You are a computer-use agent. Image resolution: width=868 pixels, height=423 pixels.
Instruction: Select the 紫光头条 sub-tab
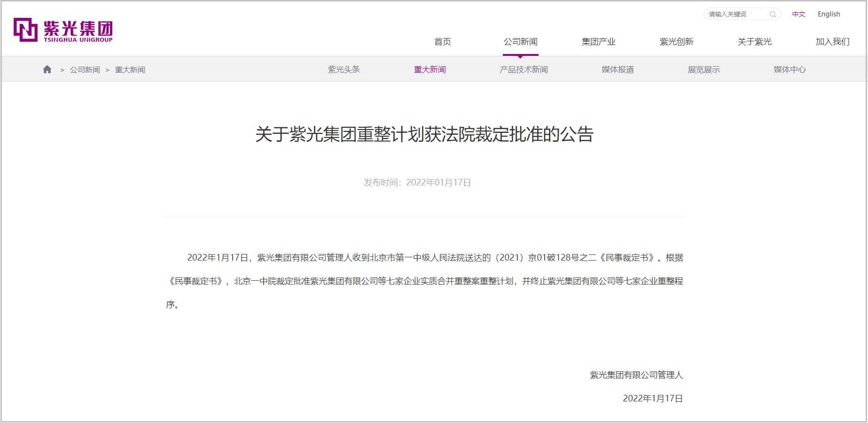tap(344, 69)
